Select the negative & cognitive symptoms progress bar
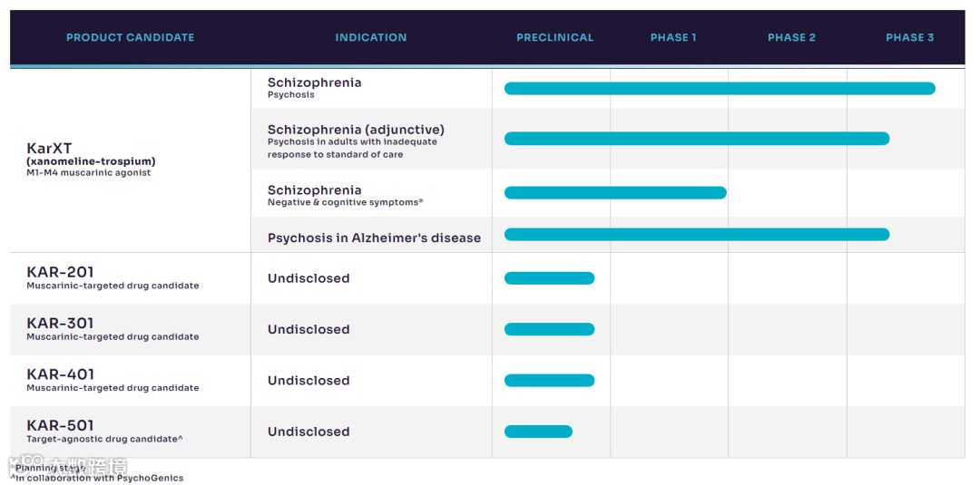 tap(615, 193)
